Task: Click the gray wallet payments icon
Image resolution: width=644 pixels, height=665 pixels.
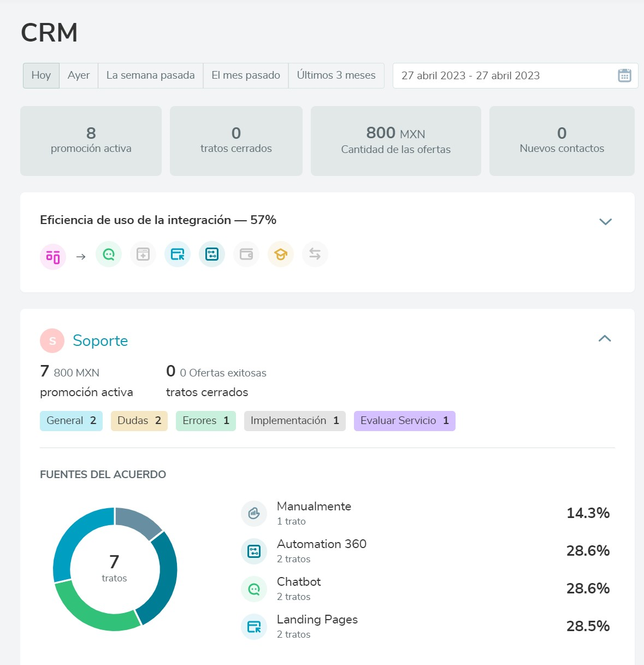Action: click(x=246, y=255)
